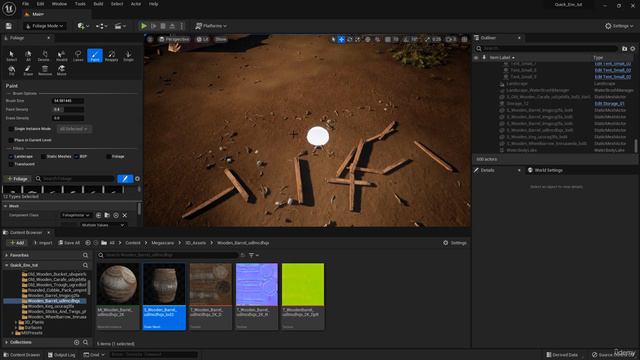Click the highlighted foliage brush filter button
This screenshot has width=640, height=360.
[x=125, y=179]
